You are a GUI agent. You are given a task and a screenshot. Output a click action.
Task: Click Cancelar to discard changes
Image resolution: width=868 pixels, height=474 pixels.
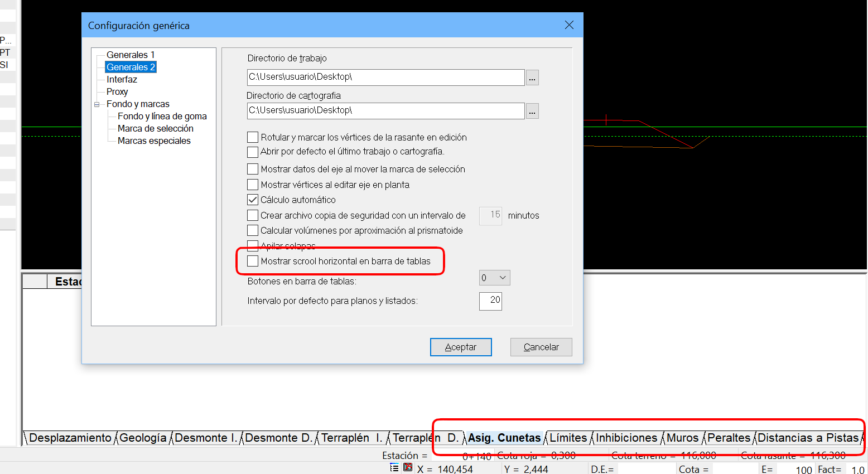[541, 347]
